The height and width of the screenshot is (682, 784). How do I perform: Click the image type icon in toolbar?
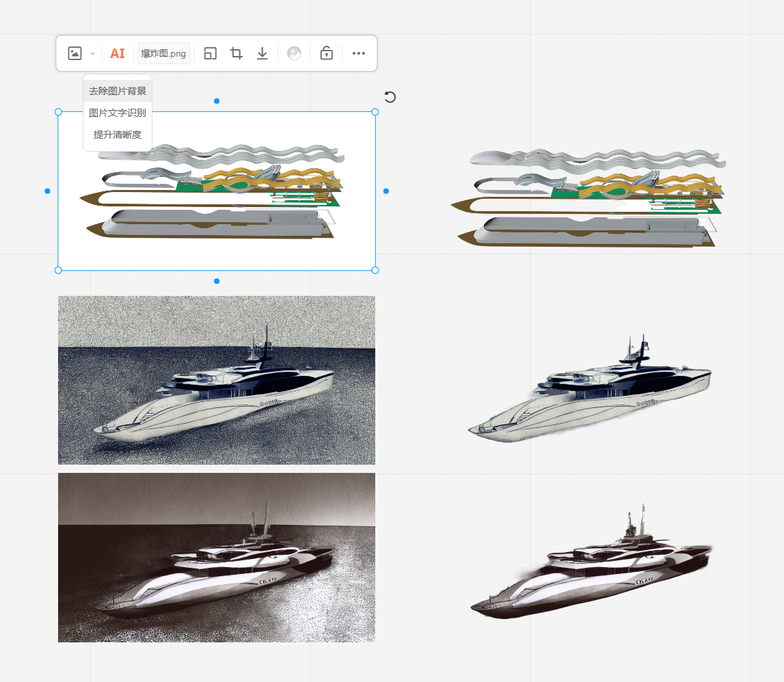75,53
